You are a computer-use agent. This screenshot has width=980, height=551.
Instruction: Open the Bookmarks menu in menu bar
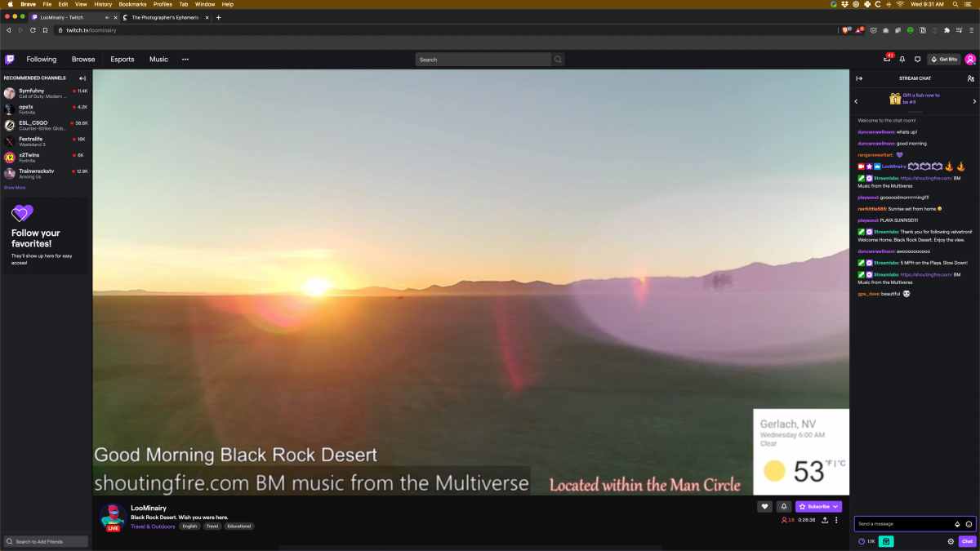coord(132,4)
